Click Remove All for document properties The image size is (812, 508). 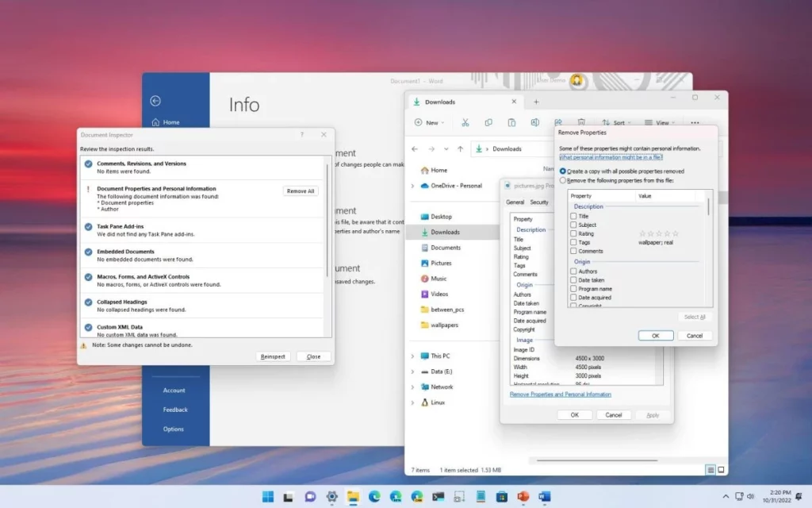pos(301,190)
